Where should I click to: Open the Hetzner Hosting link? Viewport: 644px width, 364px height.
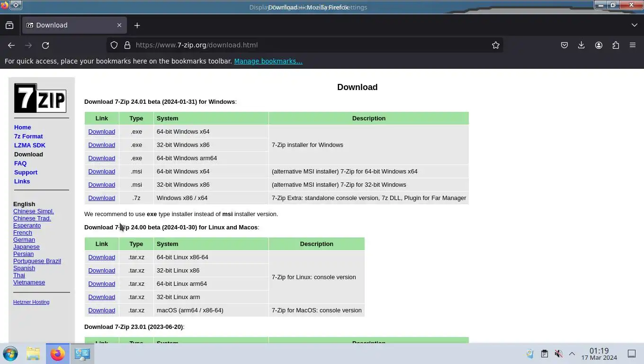pyautogui.click(x=31, y=302)
